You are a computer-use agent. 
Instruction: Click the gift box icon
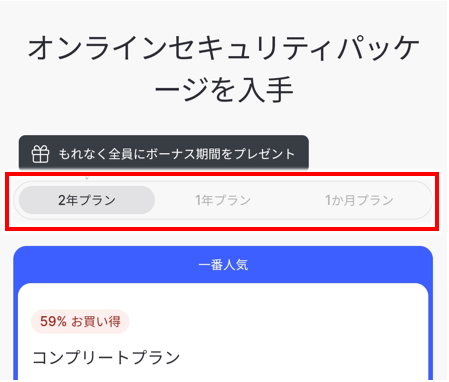tap(40, 154)
